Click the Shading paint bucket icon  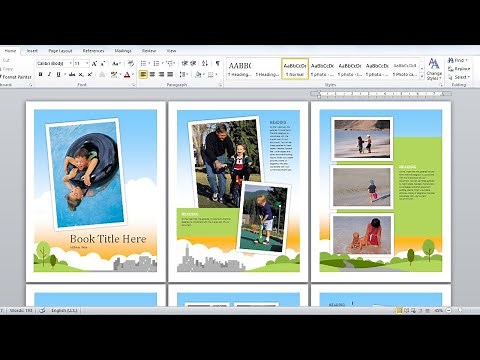coord(198,74)
